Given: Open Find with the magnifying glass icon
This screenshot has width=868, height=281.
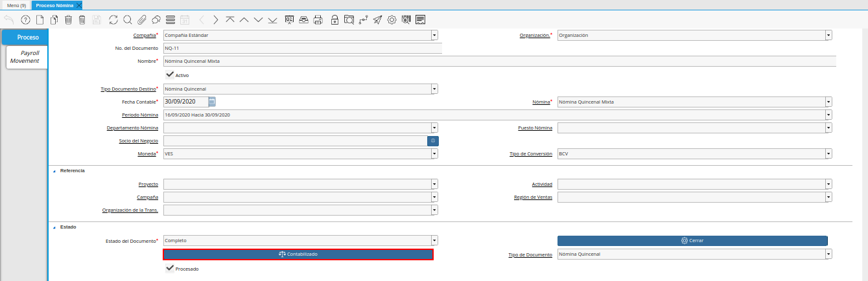Looking at the screenshot, I should 127,19.
